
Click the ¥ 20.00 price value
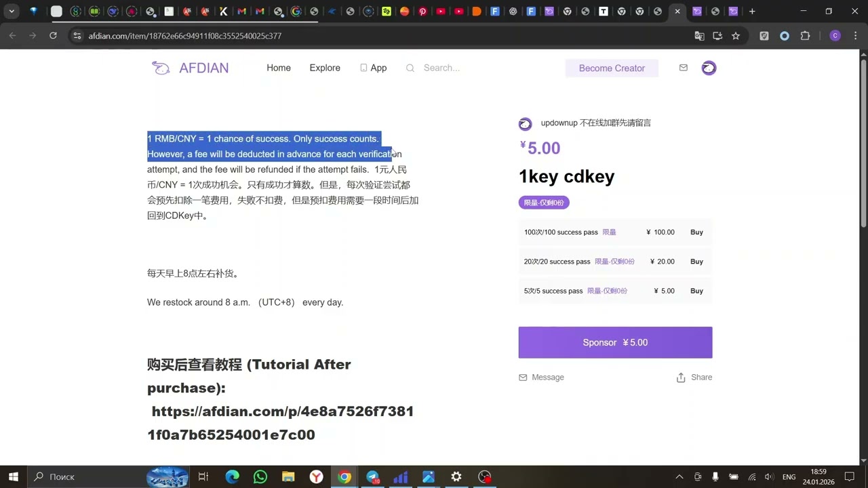[663, 262]
